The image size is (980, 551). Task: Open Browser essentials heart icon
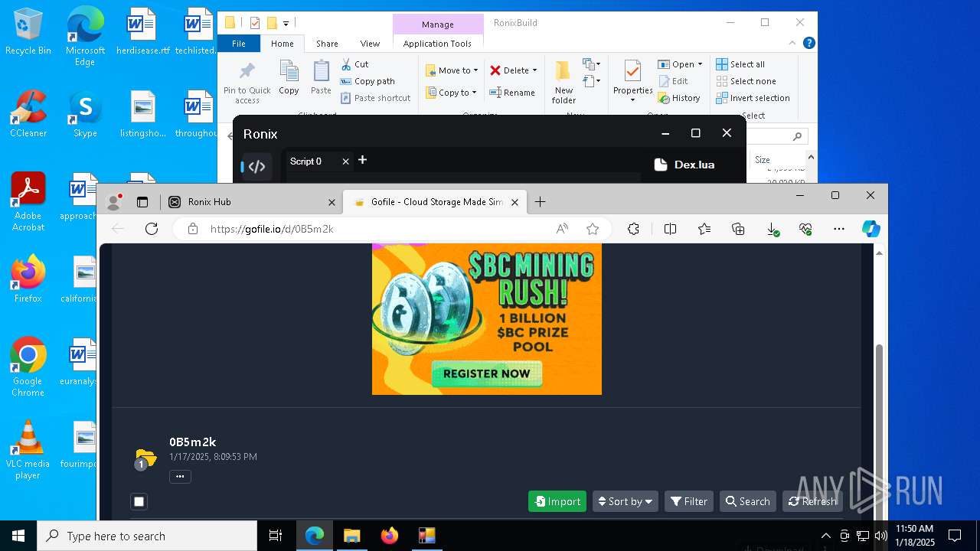click(x=805, y=229)
